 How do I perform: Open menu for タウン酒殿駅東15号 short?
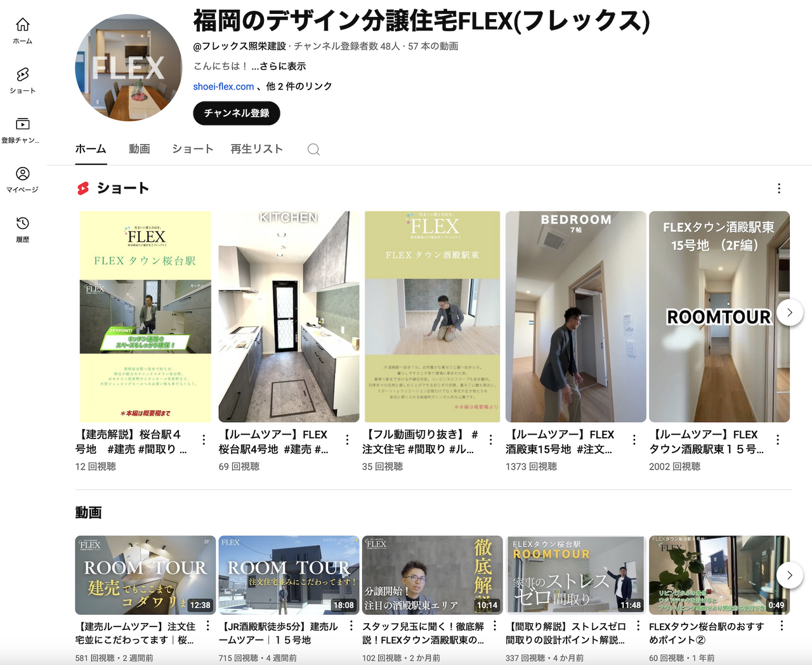(778, 440)
